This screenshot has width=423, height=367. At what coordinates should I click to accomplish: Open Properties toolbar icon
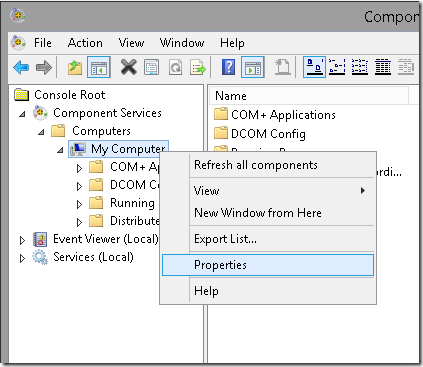(152, 68)
